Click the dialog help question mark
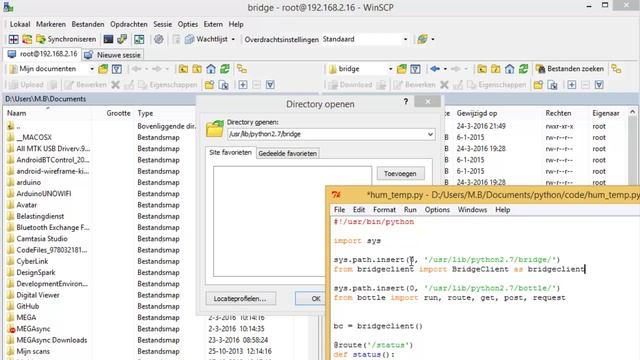Screen dimensions: 640x360 (x=406, y=101)
